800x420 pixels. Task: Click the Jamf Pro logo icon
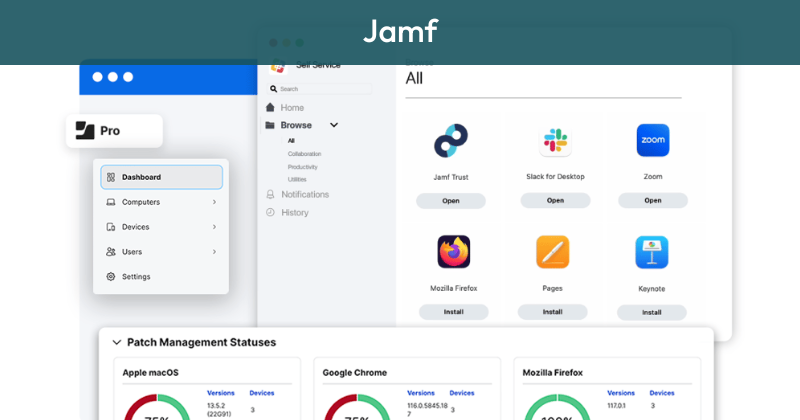click(85, 131)
